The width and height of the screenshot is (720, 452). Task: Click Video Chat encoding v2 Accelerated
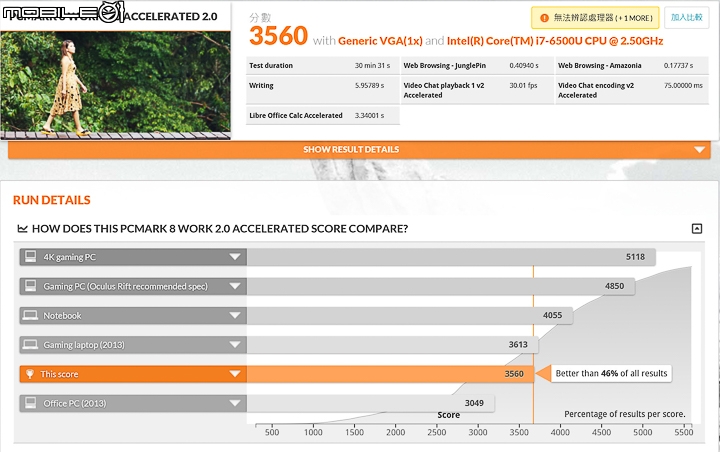point(632,90)
